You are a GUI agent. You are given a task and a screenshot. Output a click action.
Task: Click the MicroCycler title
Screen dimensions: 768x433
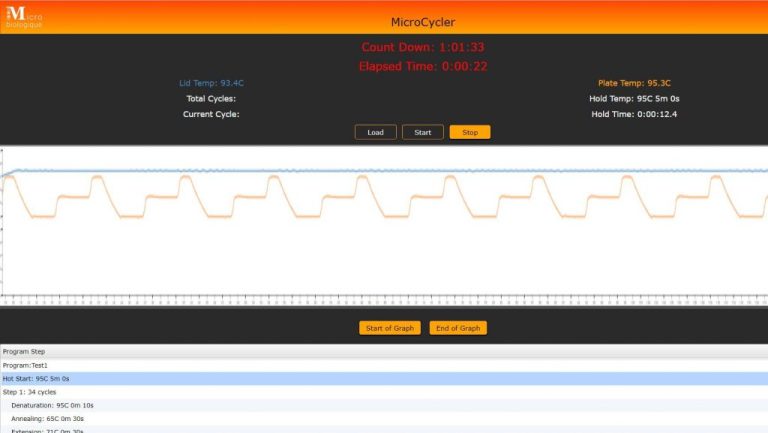click(x=423, y=22)
